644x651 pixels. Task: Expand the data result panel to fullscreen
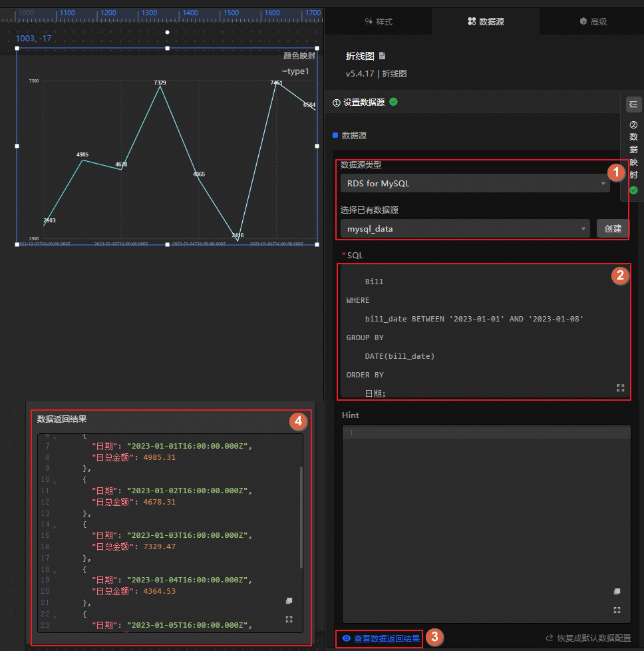pyautogui.click(x=289, y=620)
